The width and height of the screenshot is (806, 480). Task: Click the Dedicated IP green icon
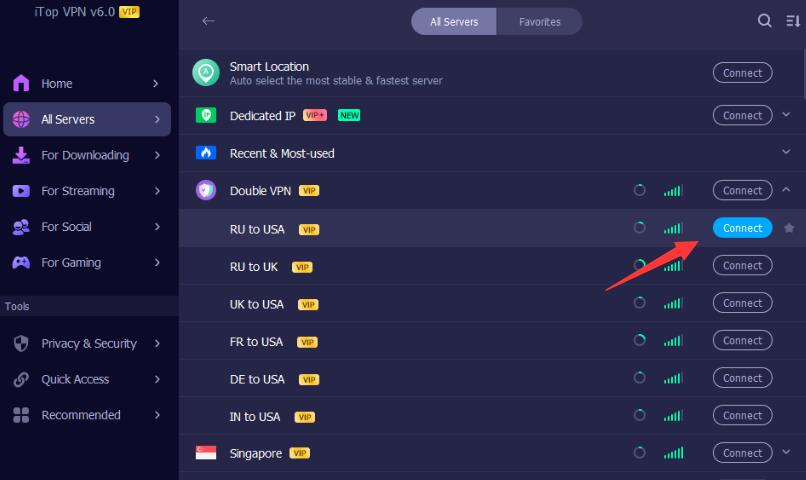pyautogui.click(x=206, y=115)
